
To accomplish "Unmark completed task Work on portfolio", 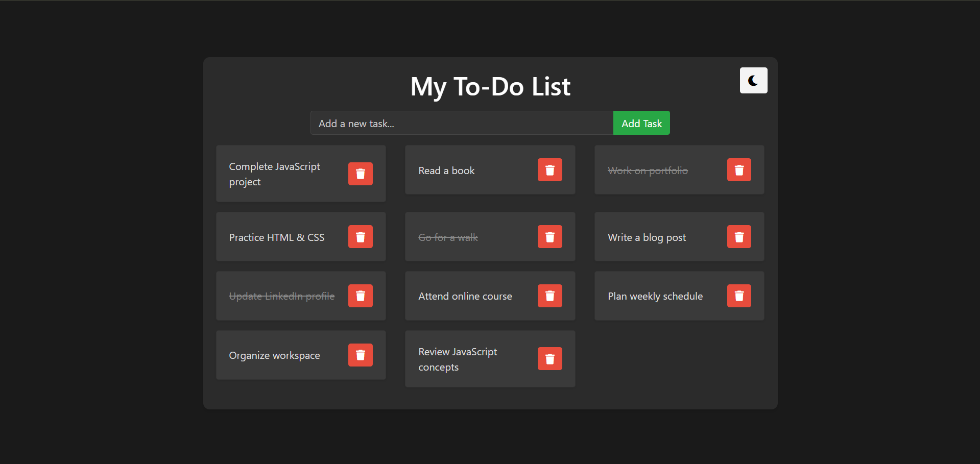I will pyautogui.click(x=647, y=170).
